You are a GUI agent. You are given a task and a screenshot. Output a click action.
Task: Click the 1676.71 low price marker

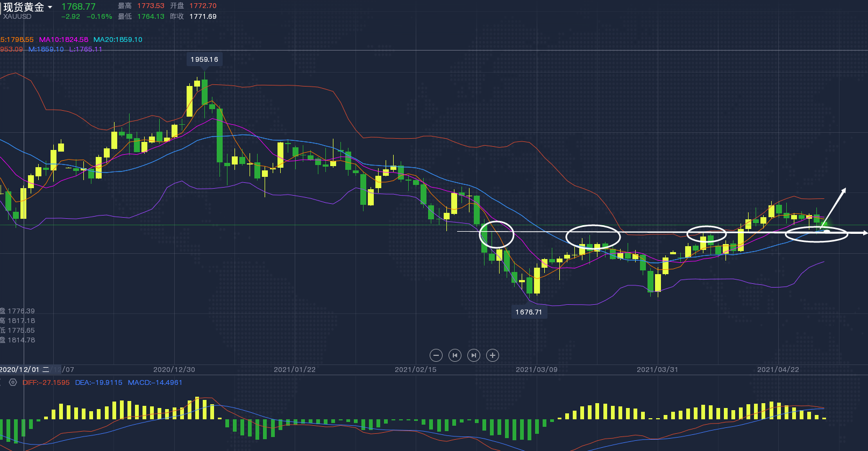pos(529,312)
